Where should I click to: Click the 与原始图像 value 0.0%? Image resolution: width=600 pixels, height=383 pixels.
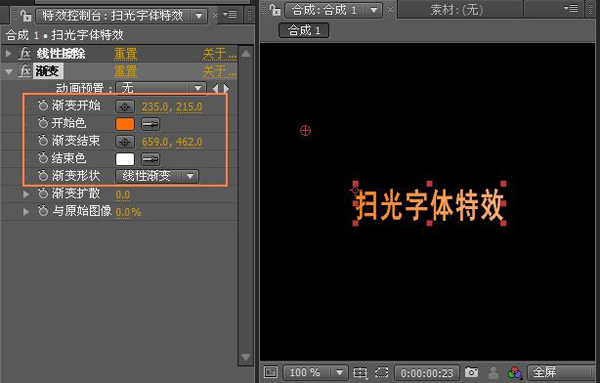(128, 212)
